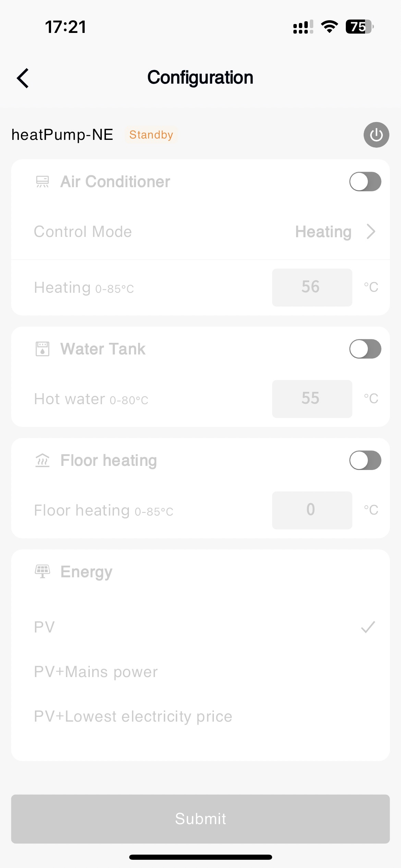This screenshot has width=401, height=868.
Task: Toggle the Air Conditioner switch
Action: pos(365,182)
